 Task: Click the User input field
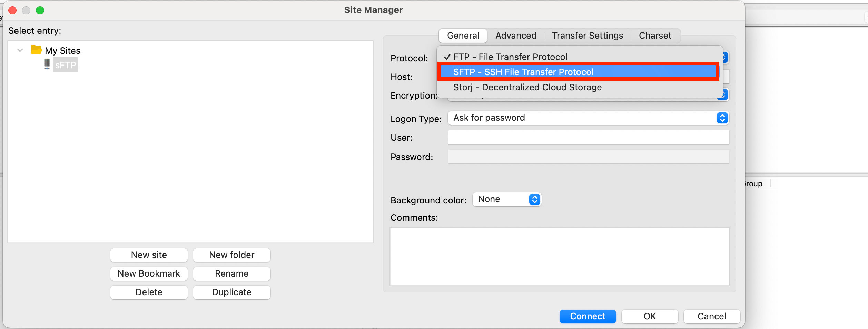click(589, 137)
